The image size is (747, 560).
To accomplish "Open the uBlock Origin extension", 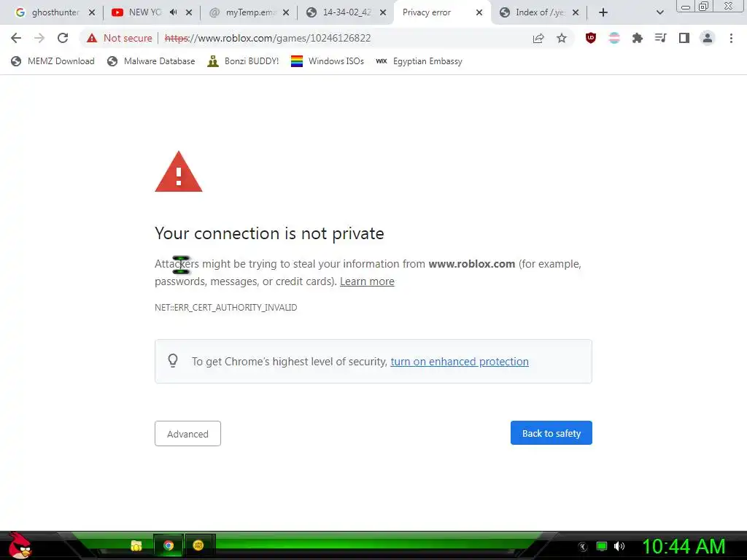I will click(591, 38).
